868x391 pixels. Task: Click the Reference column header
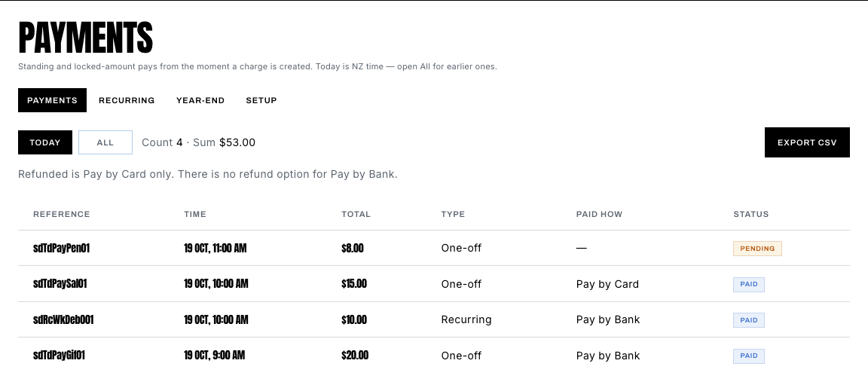[62, 214]
